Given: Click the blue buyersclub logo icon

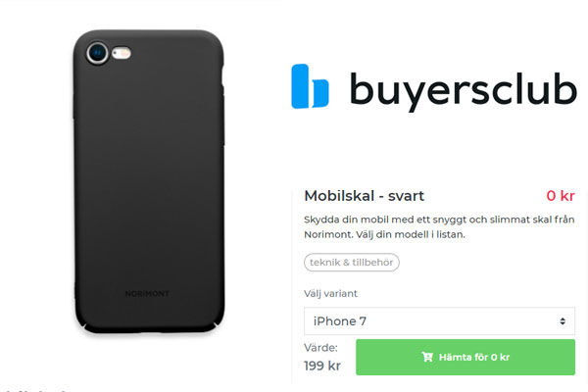Looking at the screenshot, I should point(310,86).
